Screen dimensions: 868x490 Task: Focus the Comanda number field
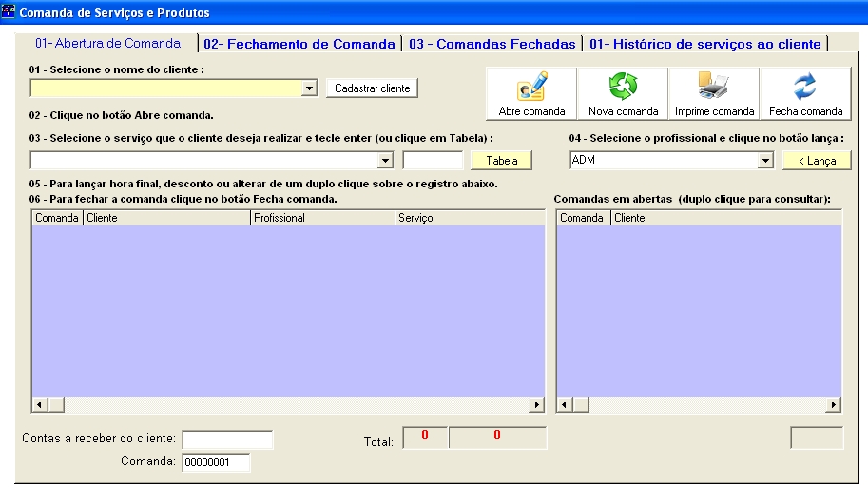pyautogui.click(x=216, y=462)
